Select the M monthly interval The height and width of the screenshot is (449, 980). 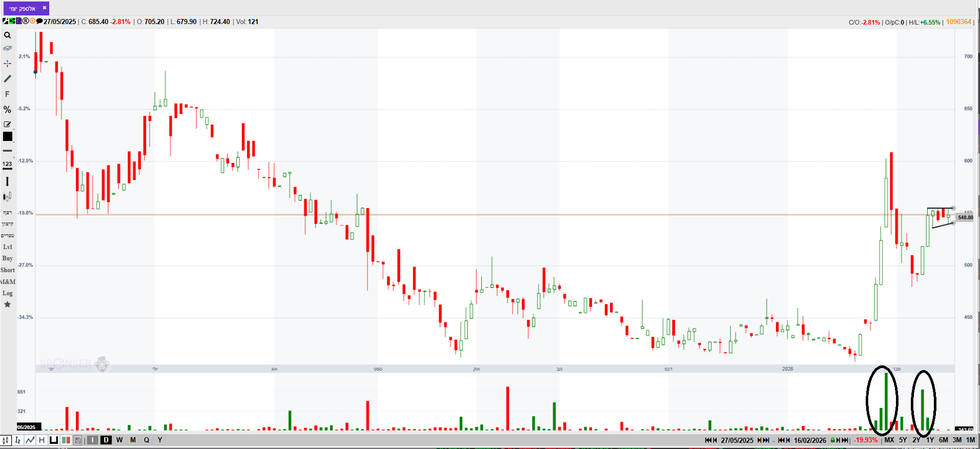[x=133, y=440]
